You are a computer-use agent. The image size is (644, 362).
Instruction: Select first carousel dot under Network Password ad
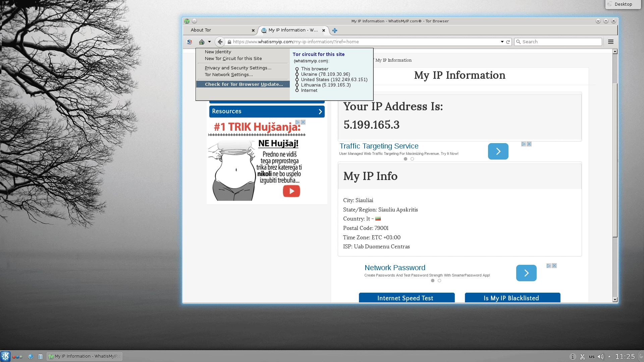pyautogui.click(x=433, y=281)
